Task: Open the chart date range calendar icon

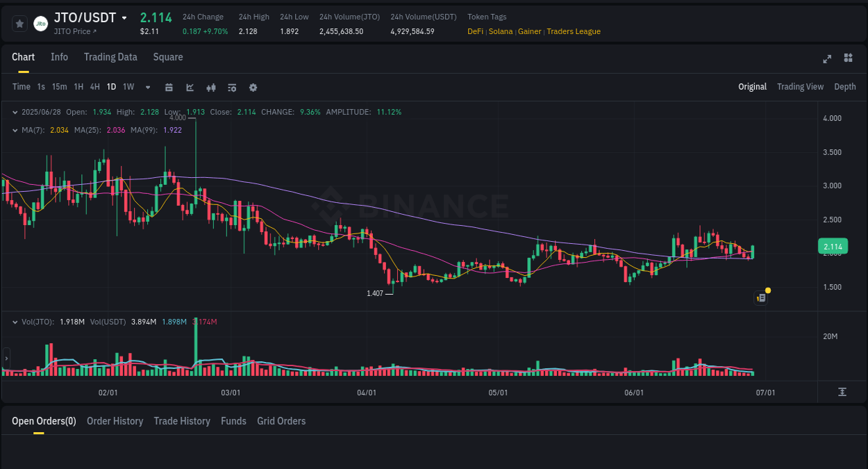Action: pyautogui.click(x=169, y=87)
